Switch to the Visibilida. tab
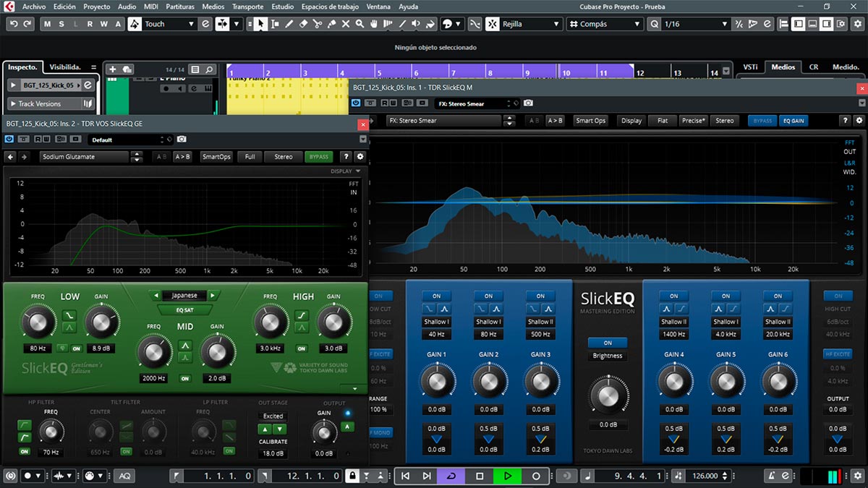 pos(65,67)
